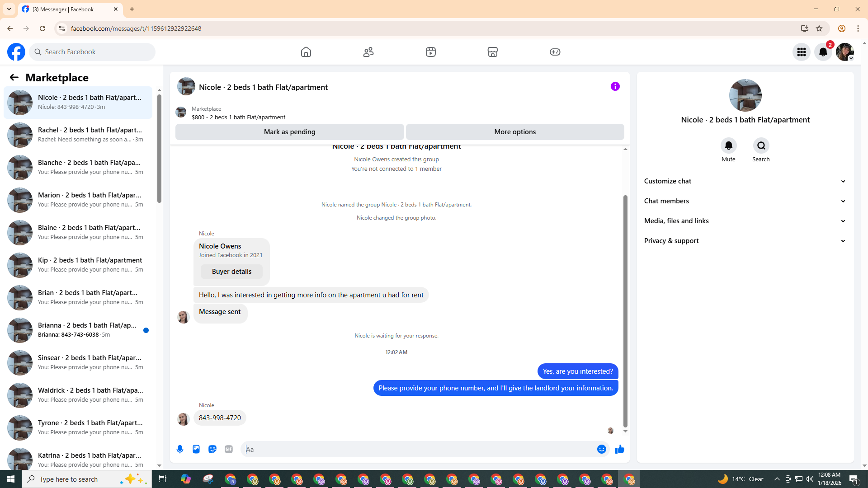Screen dimensions: 868x488
Task: Expand the Customize chat section
Action: (745, 181)
